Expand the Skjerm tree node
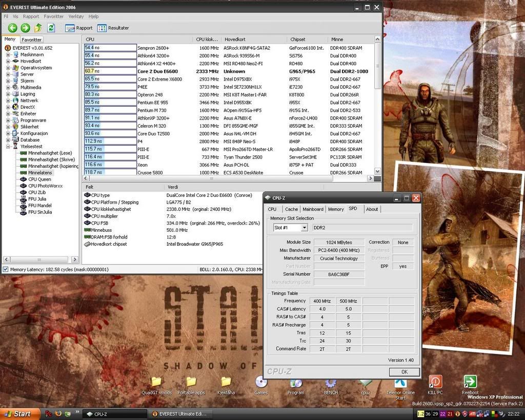Screen dimensions: 525x420 pos(8,81)
